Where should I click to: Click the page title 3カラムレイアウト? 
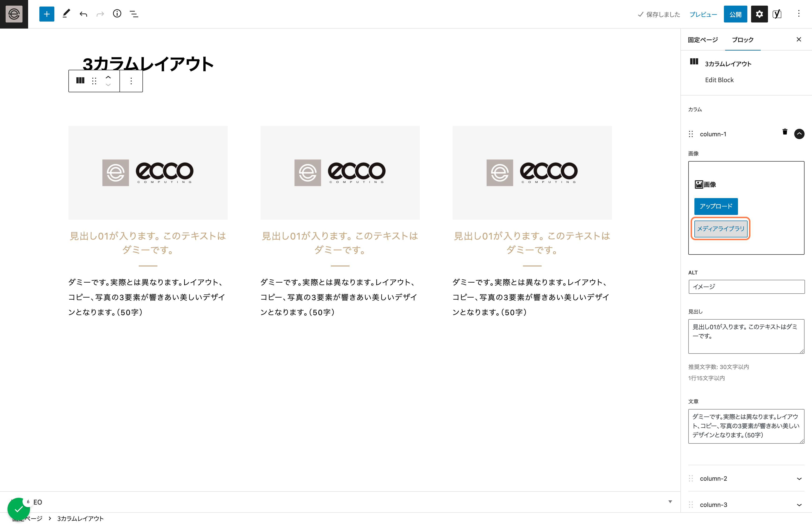[148, 64]
